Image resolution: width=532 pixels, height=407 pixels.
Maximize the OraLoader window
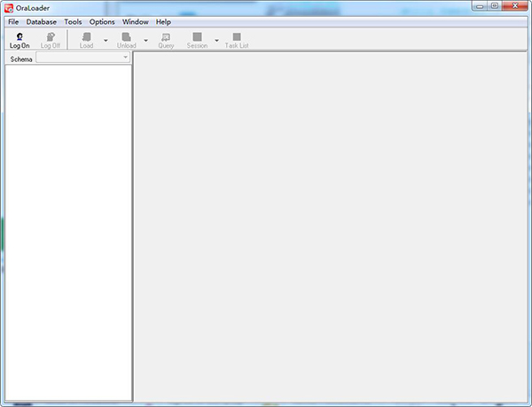tap(494, 6)
